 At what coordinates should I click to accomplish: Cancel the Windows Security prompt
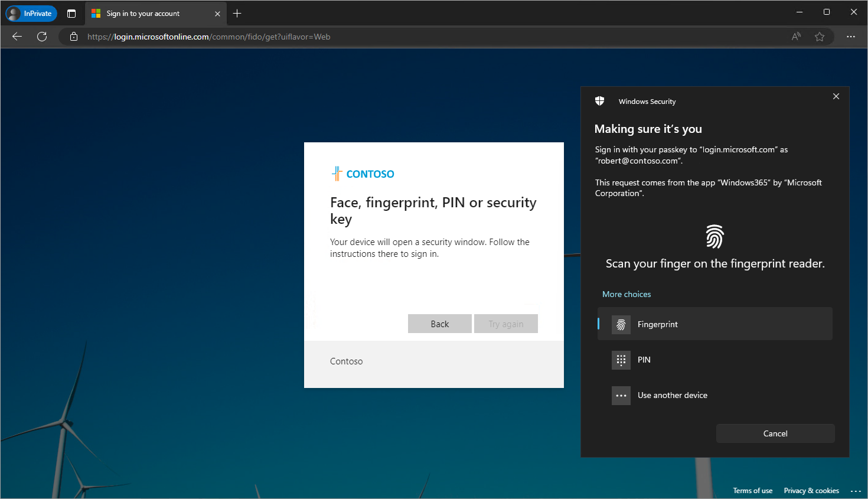click(x=775, y=433)
